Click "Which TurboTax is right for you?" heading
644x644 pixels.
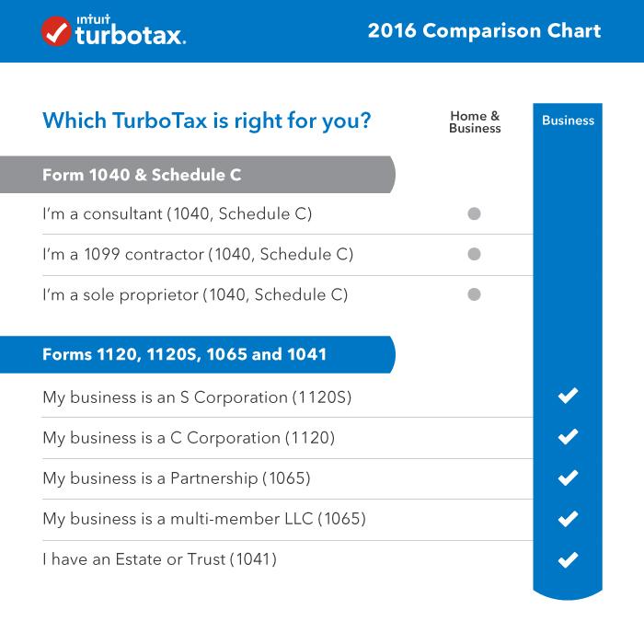(x=207, y=121)
